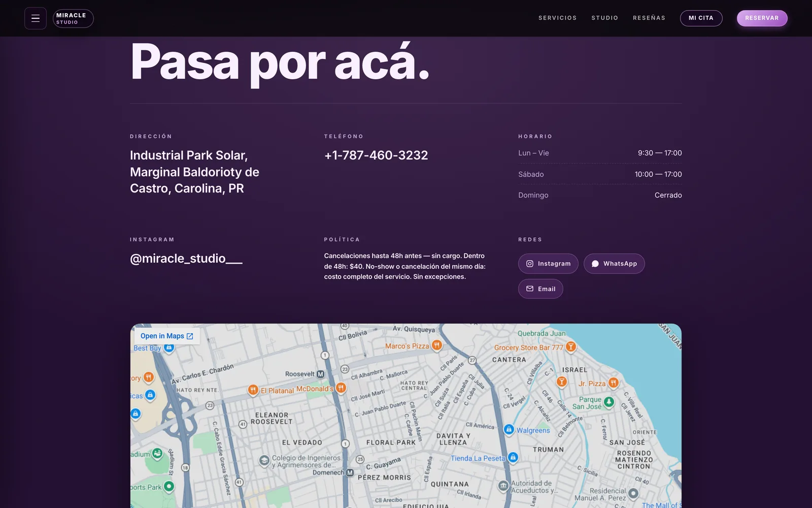Open the Reseñas nav link
812x508 pixels.
pyautogui.click(x=649, y=18)
